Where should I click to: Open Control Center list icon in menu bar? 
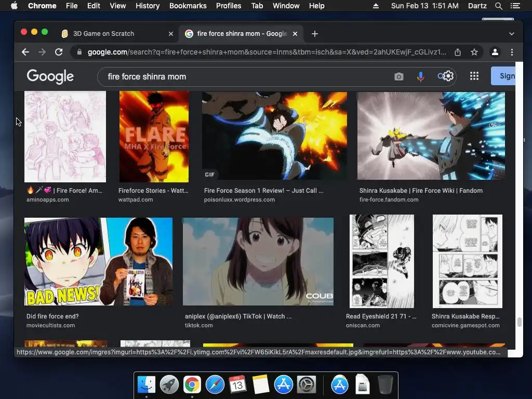tap(515, 6)
